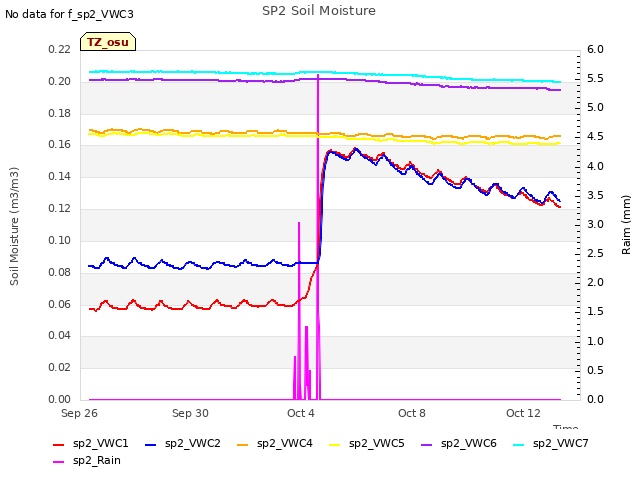Click yellow sp2_VWC5 legend color marker
This screenshot has height=480, width=640.
335,445
